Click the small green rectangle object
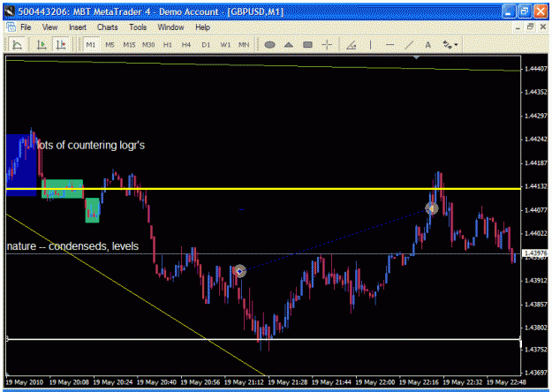The height and width of the screenshot is (392, 552). coord(92,210)
